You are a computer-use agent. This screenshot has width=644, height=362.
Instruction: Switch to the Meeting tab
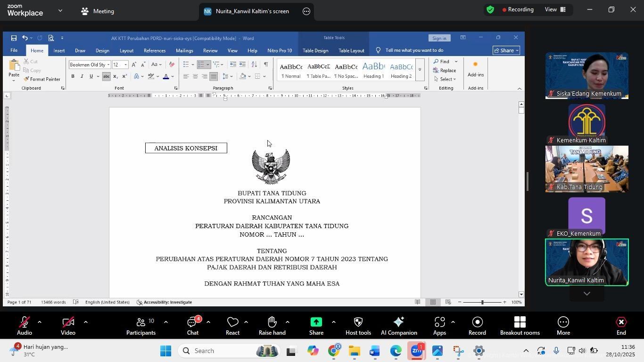coord(98,11)
